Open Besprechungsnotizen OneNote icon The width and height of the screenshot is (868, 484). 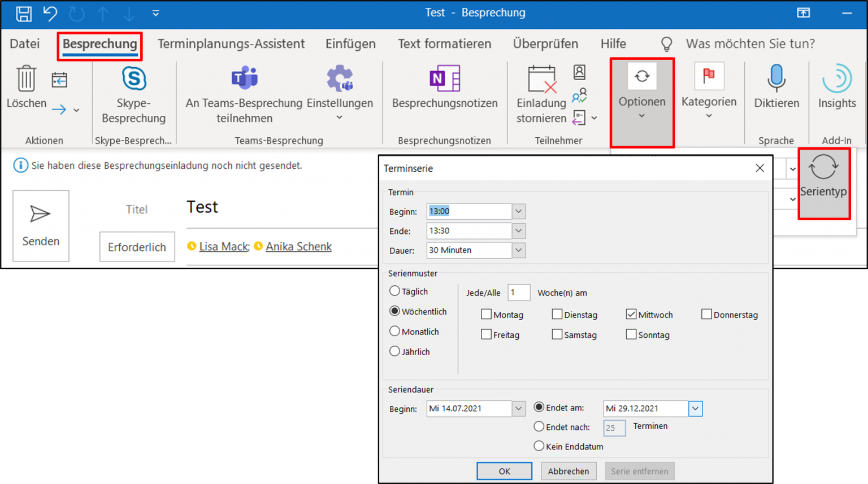coord(445,79)
